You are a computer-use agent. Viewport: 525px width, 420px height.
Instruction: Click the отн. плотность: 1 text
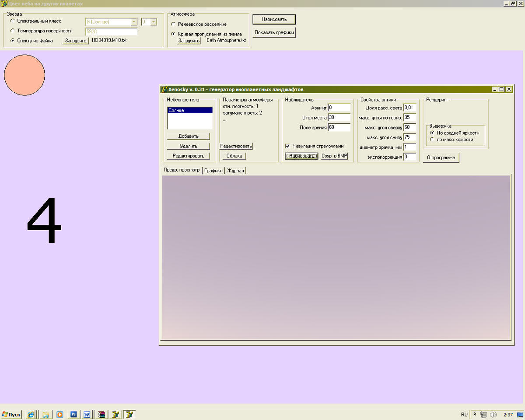pyautogui.click(x=241, y=106)
